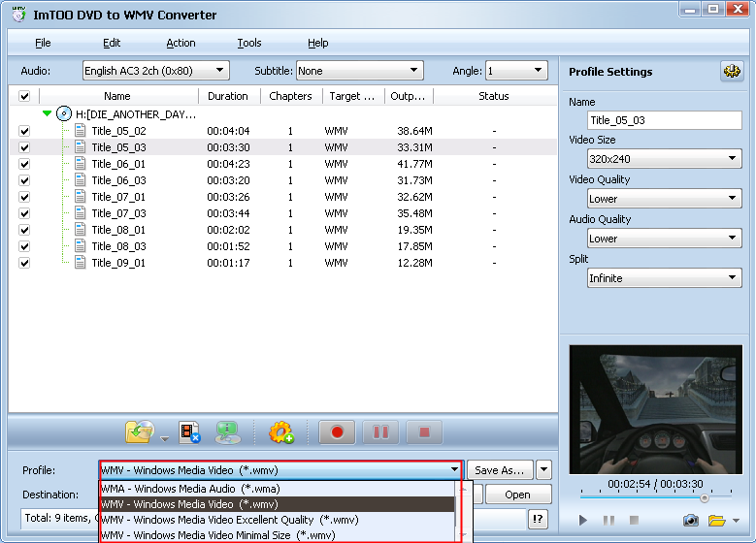The image size is (756, 543).
Task: Click the preview seek slider handle
Action: [x=705, y=498]
